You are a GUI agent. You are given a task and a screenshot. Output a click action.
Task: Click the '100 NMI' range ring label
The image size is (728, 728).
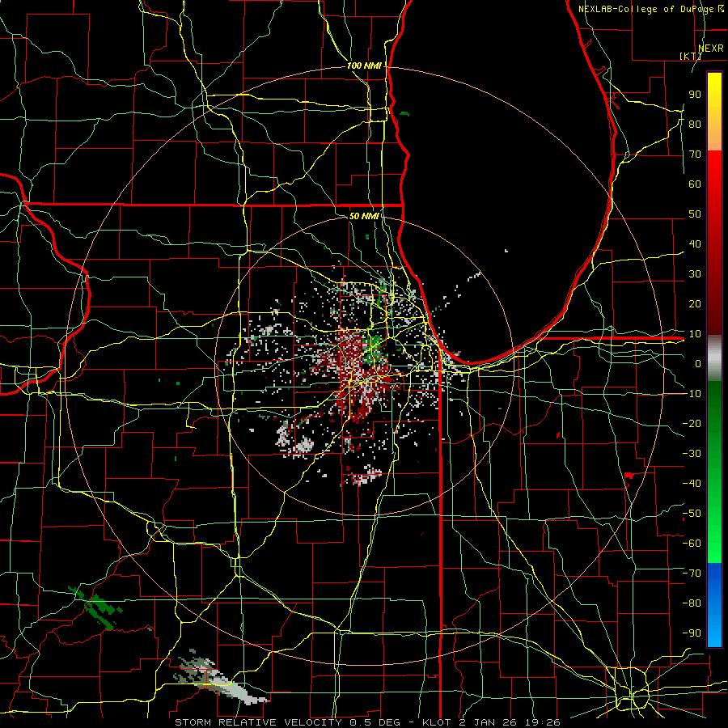pos(364,66)
